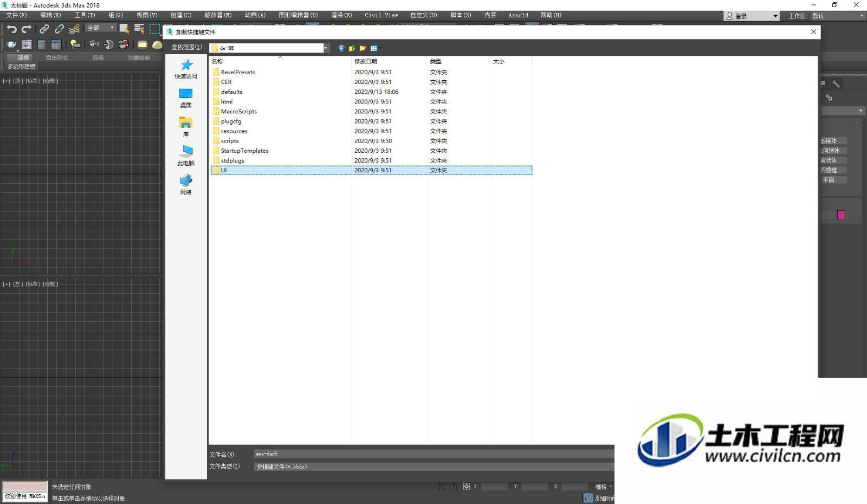Go up one folder level
This screenshot has height=504, width=867.
click(352, 48)
